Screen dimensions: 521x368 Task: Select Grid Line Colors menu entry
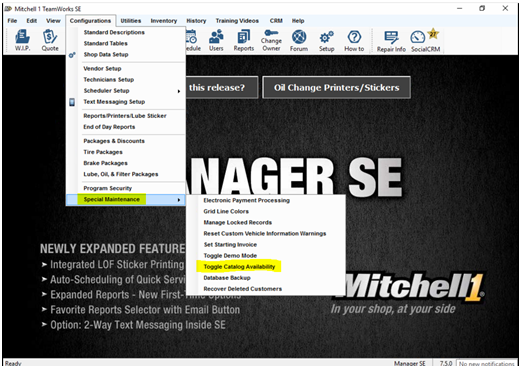tap(226, 211)
